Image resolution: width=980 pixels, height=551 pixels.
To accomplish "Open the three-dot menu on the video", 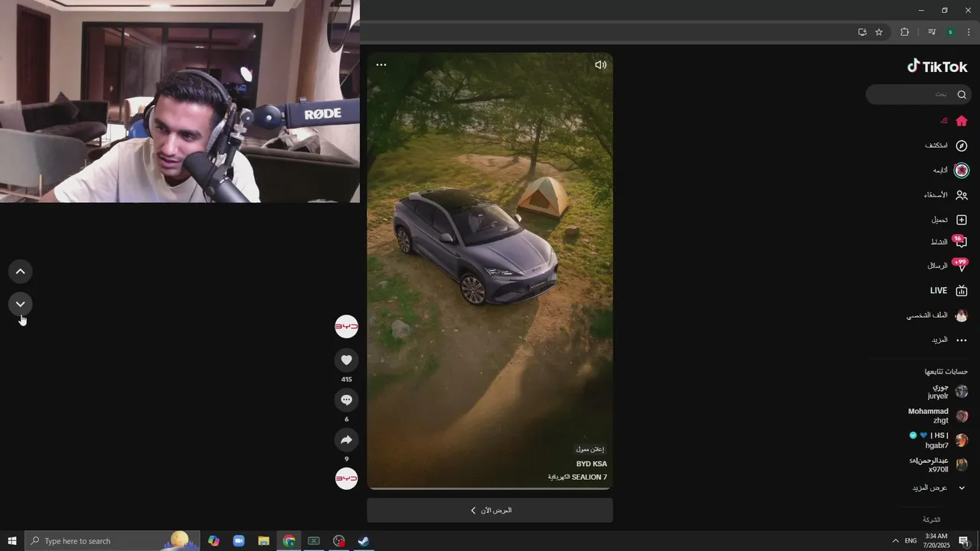I will [381, 65].
